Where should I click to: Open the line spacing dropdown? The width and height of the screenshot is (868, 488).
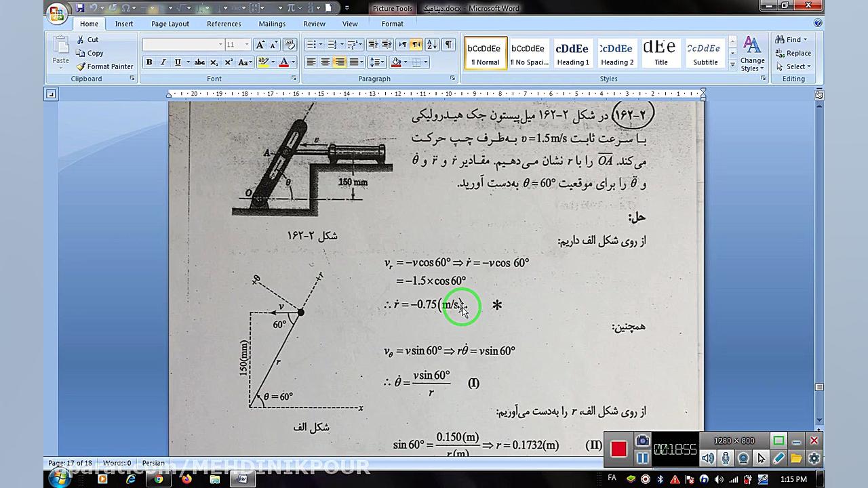(x=376, y=62)
